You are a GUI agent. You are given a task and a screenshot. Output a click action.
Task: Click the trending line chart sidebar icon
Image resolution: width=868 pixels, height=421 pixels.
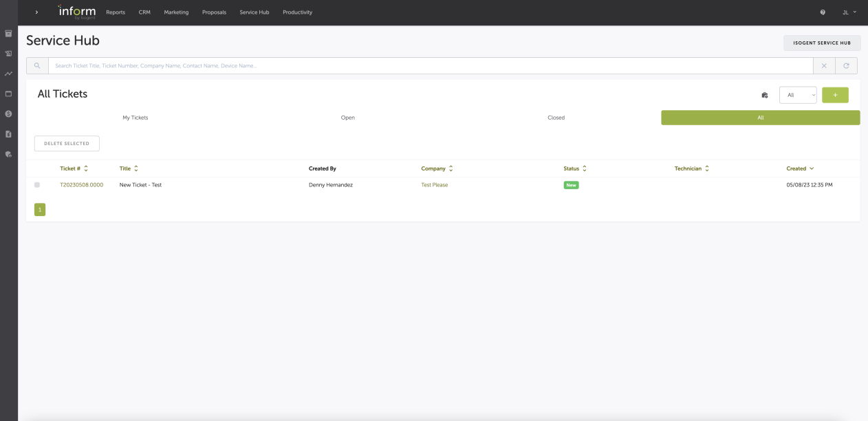[8, 74]
